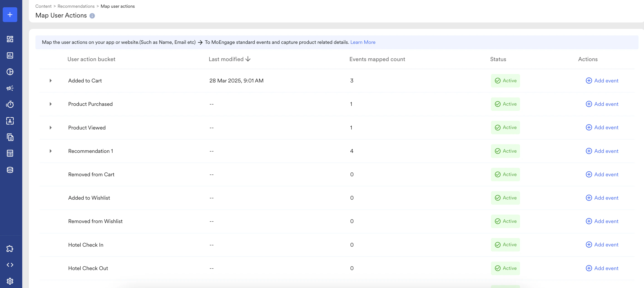The height and width of the screenshot is (288, 644).
Task: Open the Learn More link
Action: [x=362, y=42]
